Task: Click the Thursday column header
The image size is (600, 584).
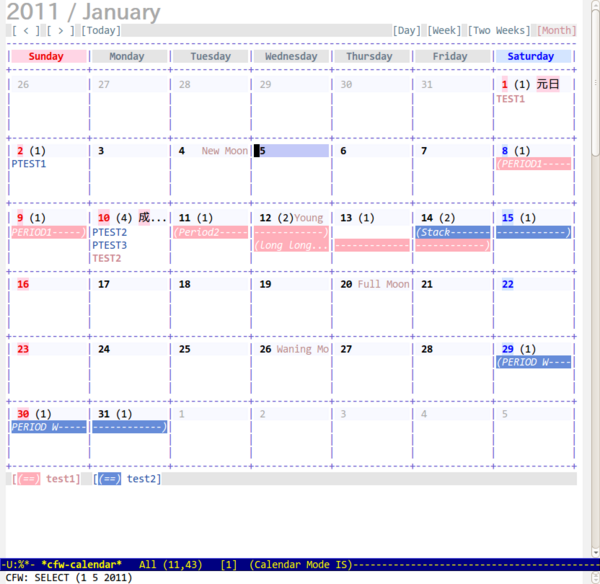Action: tap(372, 56)
